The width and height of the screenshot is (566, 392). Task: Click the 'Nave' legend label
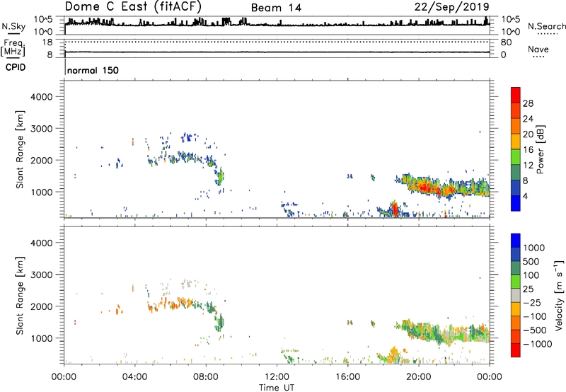pyautogui.click(x=538, y=50)
